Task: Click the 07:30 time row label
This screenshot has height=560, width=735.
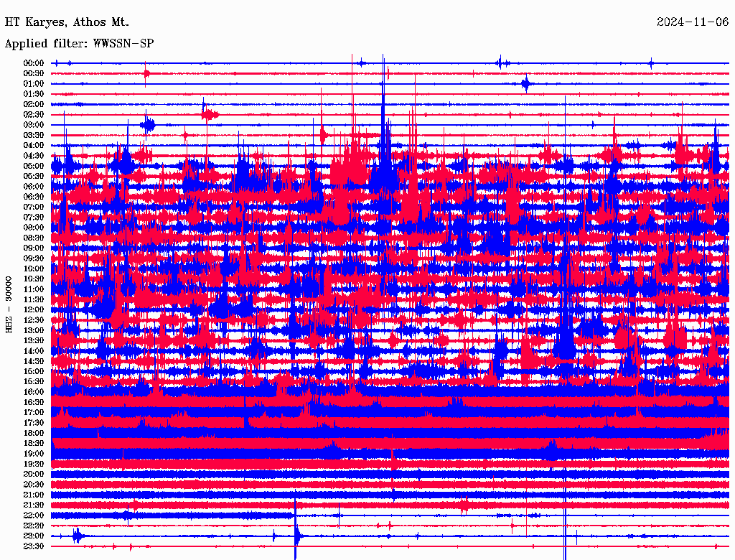Action: click(x=34, y=218)
